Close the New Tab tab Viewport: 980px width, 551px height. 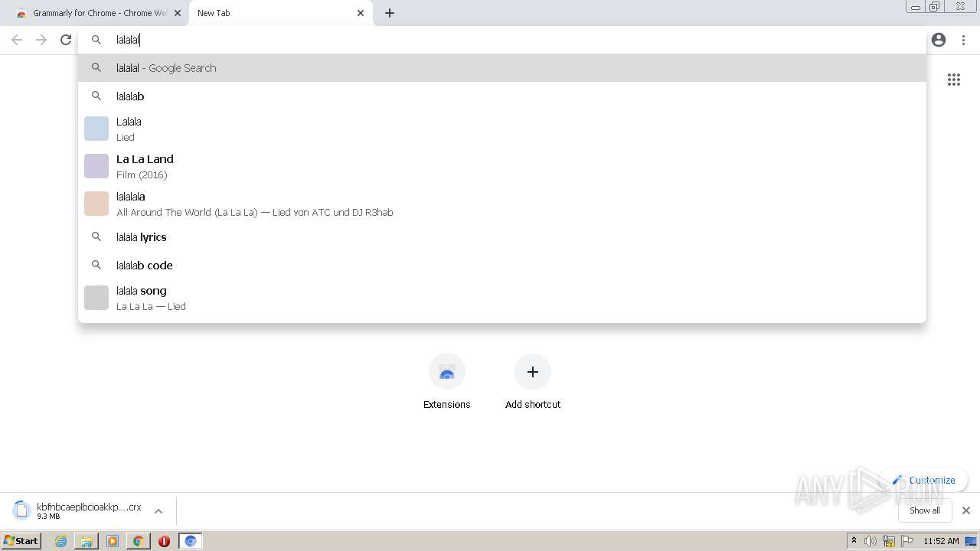pyautogui.click(x=361, y=13)
